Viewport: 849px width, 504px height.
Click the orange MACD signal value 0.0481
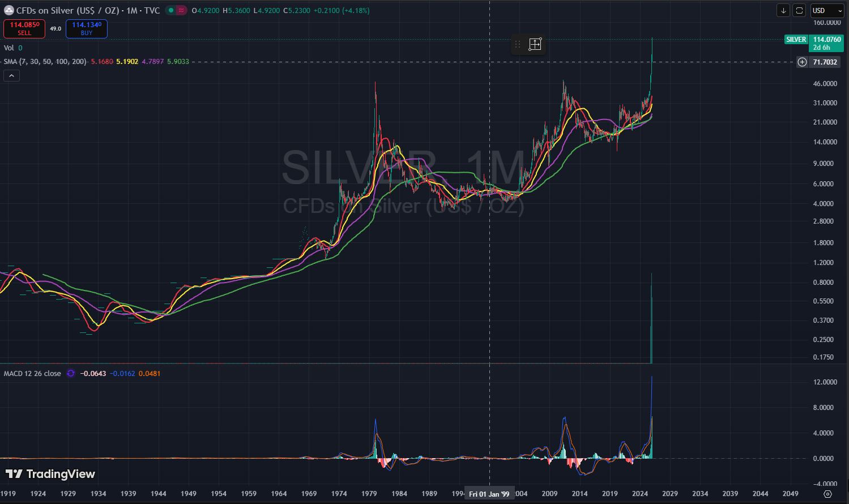150,374
